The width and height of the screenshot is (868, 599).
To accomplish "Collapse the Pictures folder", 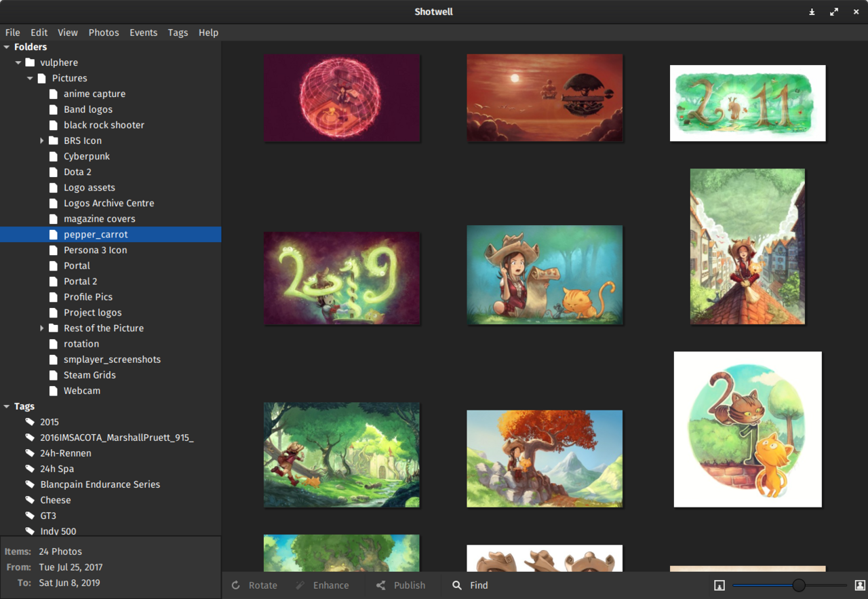I will [x=30, y=78].
